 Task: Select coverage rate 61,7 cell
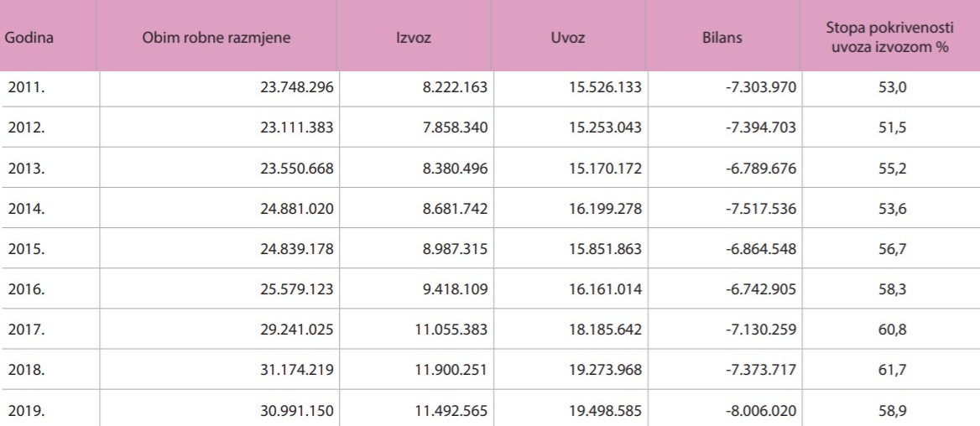(x=892, y=371)
